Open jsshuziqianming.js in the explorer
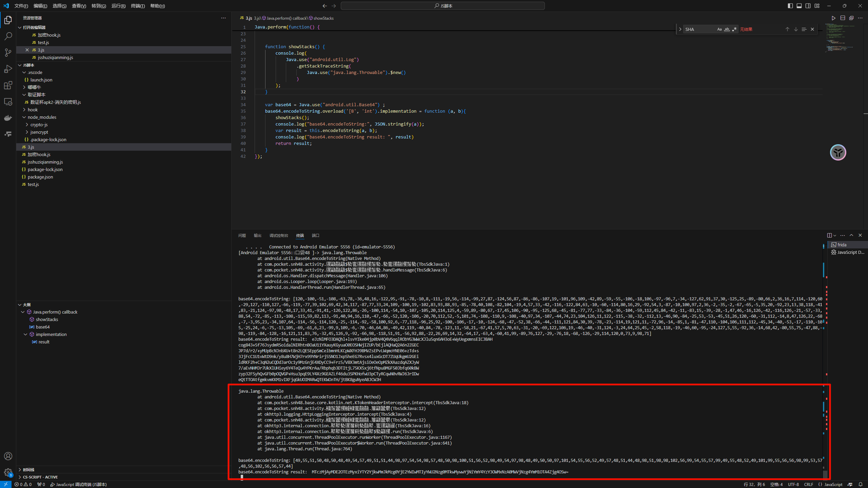 45,162
